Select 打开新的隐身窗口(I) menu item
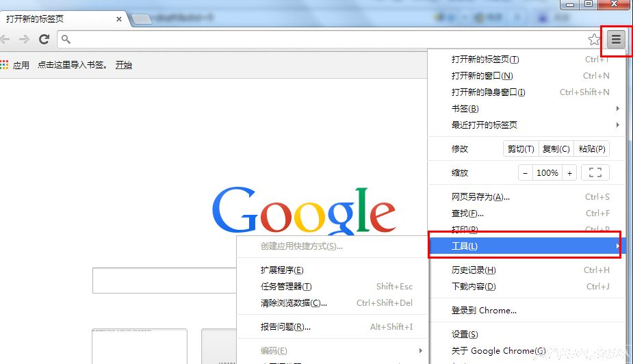This screenshot has height=364, width=633. point(526,92)
